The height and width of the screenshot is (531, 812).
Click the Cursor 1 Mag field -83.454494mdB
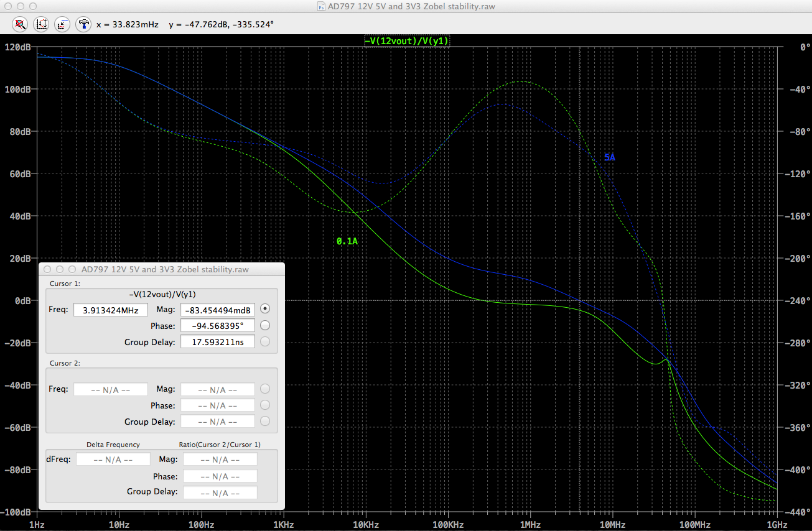click(x=218, y=310)
